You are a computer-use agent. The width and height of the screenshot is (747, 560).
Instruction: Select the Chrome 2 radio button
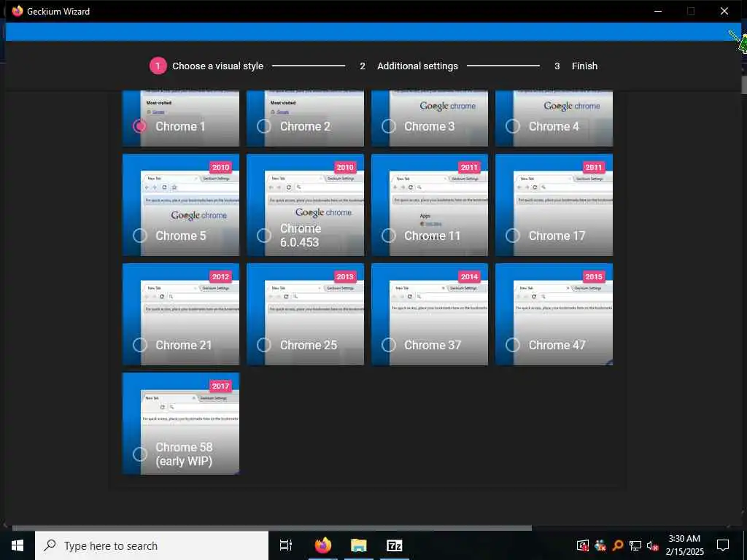click(x=264, y=126)
